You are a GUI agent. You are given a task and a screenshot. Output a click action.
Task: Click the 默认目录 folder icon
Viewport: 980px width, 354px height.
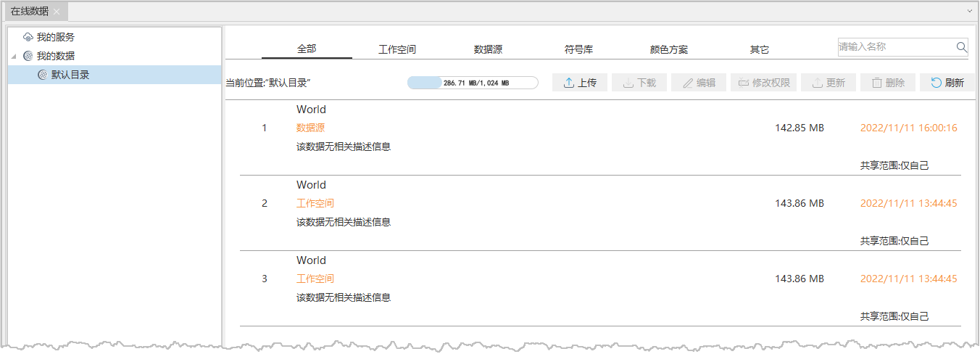click(x=43, y=75)
